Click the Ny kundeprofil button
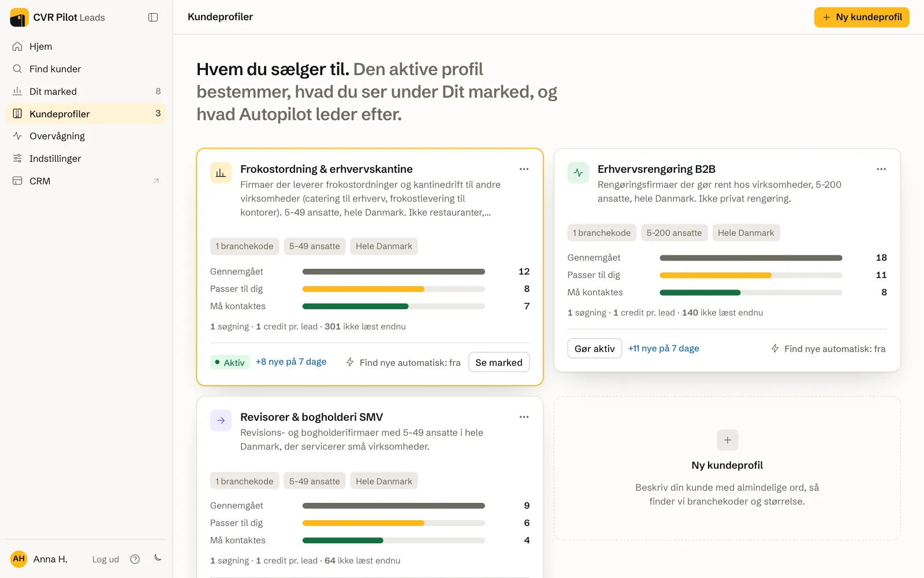924x578 pixels. tap(862, 17)
